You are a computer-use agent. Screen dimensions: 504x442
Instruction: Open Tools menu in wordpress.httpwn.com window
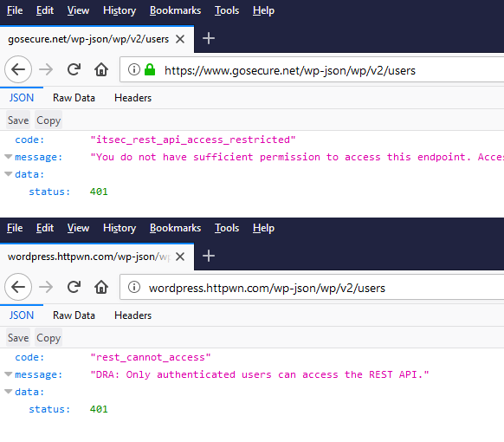[227, 228]
